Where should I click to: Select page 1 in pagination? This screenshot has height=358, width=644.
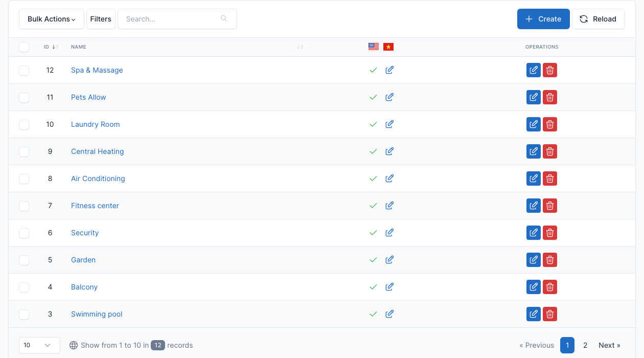pos(567,345)
